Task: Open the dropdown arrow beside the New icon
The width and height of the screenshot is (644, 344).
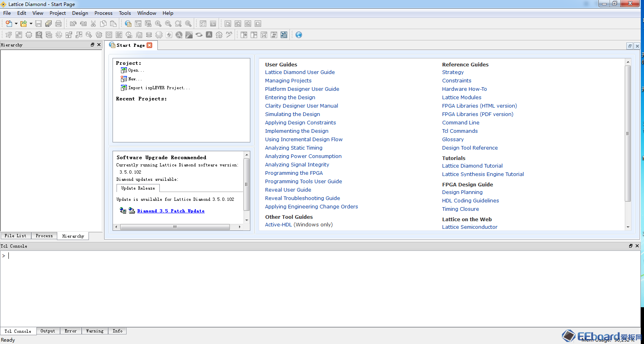Action: (x=16, y=24)
